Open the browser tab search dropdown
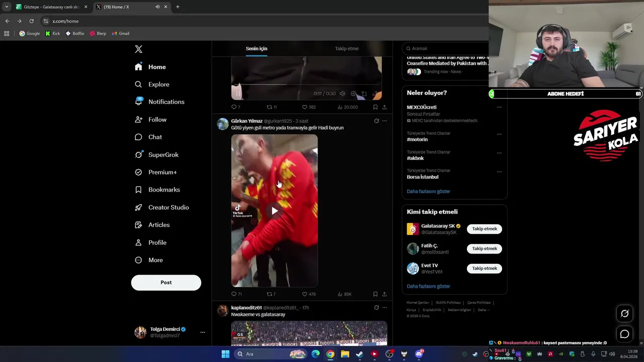The width and height of the screenshot is (644, 362). pyautogui.click(x=7, y=7)
